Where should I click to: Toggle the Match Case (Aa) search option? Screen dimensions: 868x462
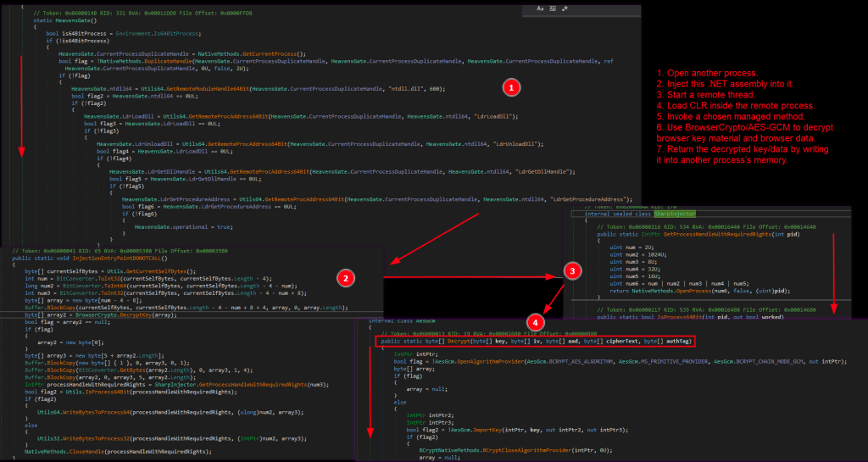[x=540, y=8]
